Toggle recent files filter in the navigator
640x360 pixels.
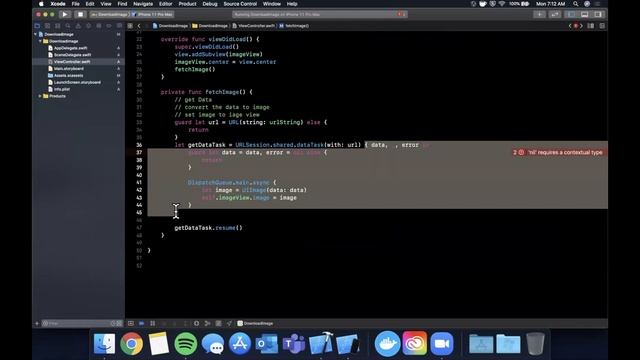tap(113, 323)
